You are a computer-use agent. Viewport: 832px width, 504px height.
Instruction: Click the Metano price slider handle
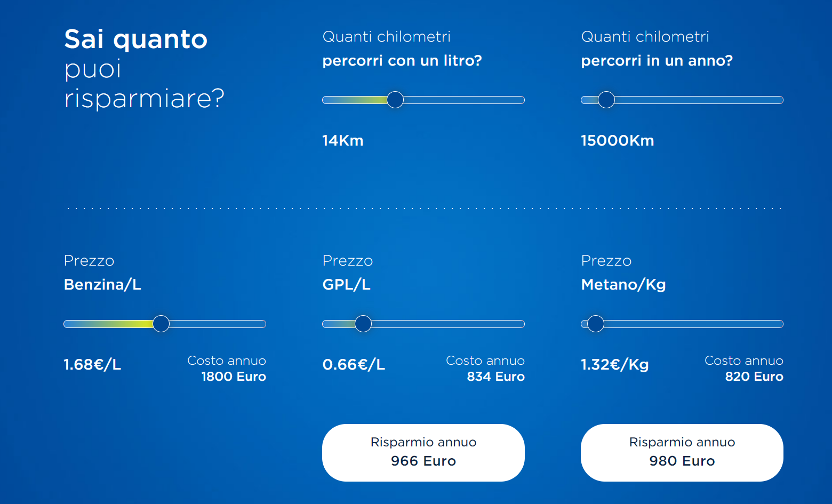(x=596, y=324)
